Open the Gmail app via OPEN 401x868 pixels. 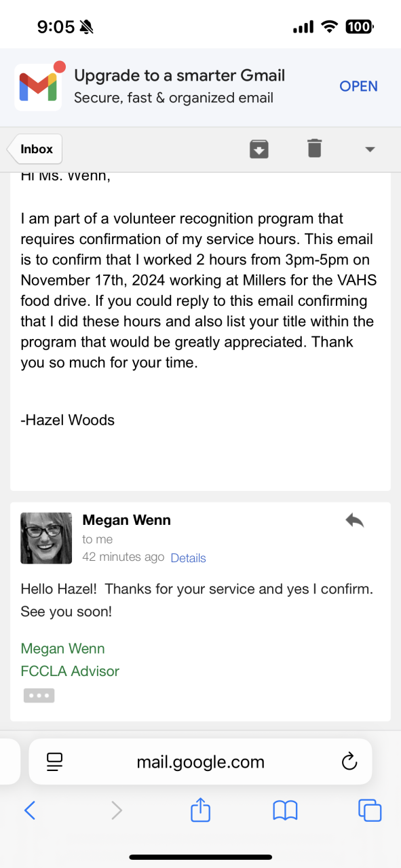[359, 86]
